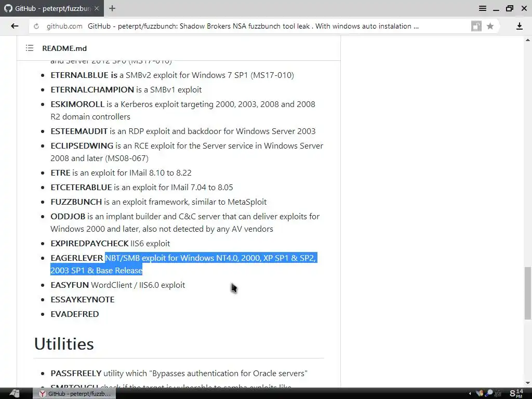
Task: Click the github.com address field
Action: (x=249, y=26)
